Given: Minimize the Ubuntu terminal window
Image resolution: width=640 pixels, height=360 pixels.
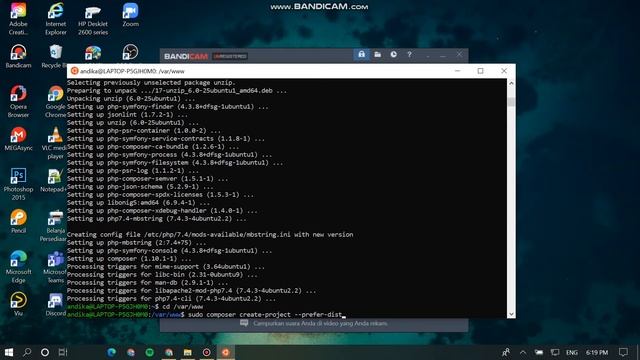Looking at the screenshot, I should point(458,71).
